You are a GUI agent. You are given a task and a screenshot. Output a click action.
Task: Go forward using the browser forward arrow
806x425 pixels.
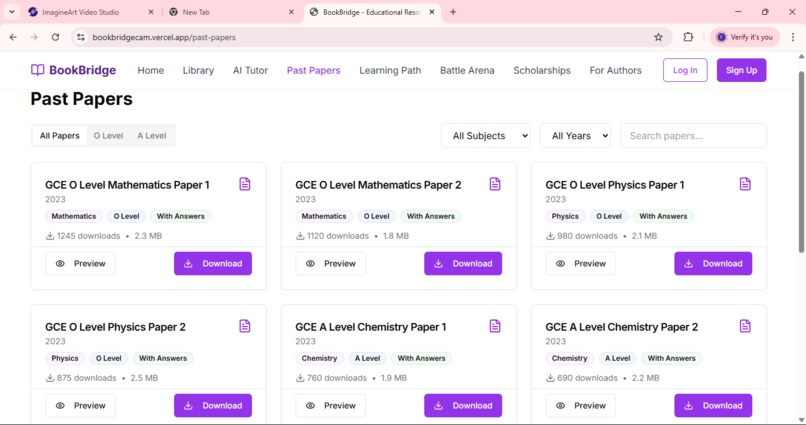coord(34,37)
